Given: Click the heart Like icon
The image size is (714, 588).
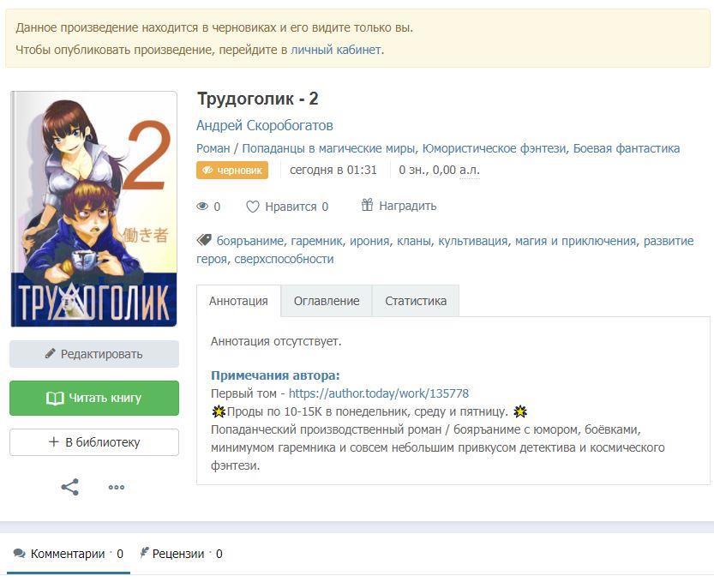Looking at the screenshot, I should pos(253,207).
